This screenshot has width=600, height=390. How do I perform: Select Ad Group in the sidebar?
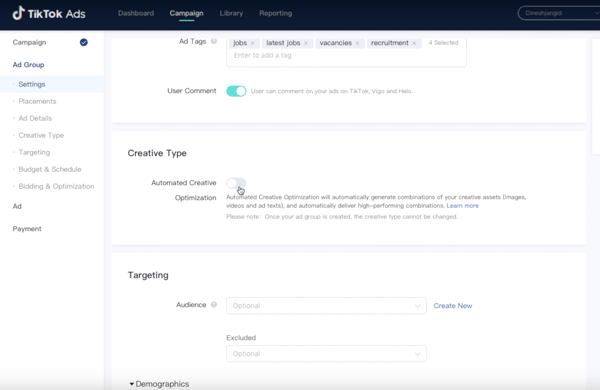pos(28,65)
